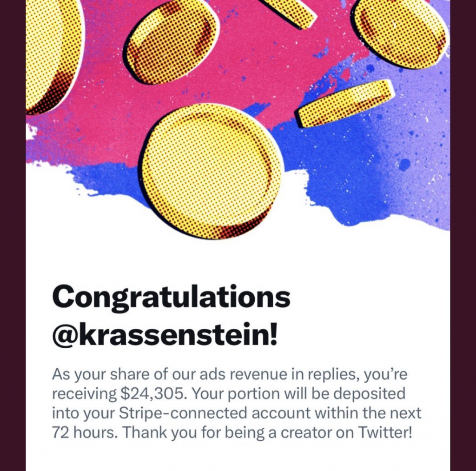Click the dark maroon border on the right
This screenshot has height=471, width=476.
(x=463, y=235)
